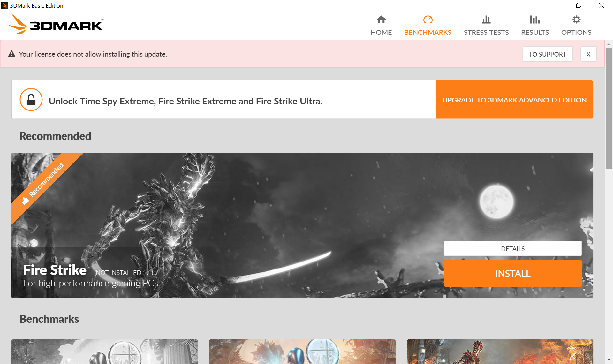Go to HOME tab label
The width and height of the screenshot is (613, 364).
tap(381, 32)
